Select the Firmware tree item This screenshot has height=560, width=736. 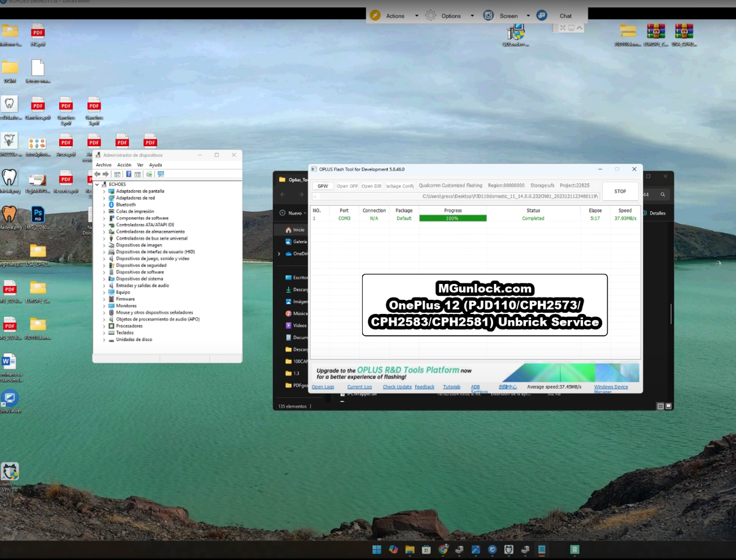tap(125, 299)
